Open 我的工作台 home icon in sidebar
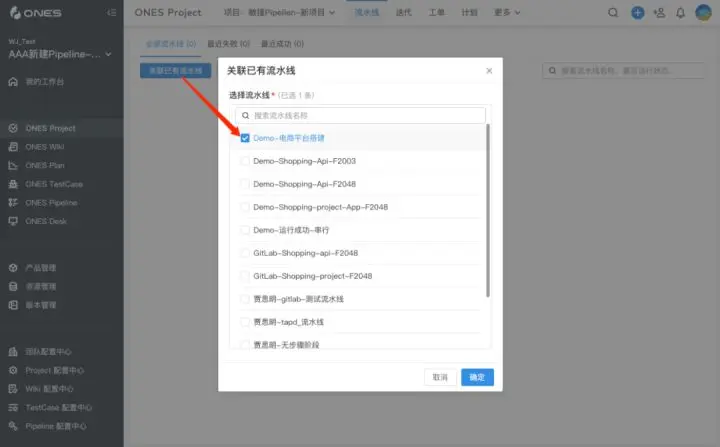This screenshot has width=720, height=447. [x=13, y=82]
